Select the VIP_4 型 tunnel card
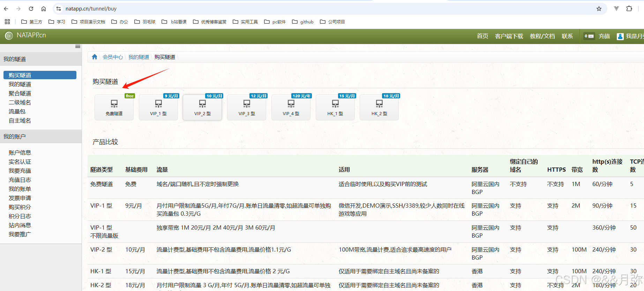Viewport: 644px width, 291px height. pos(291,107)
